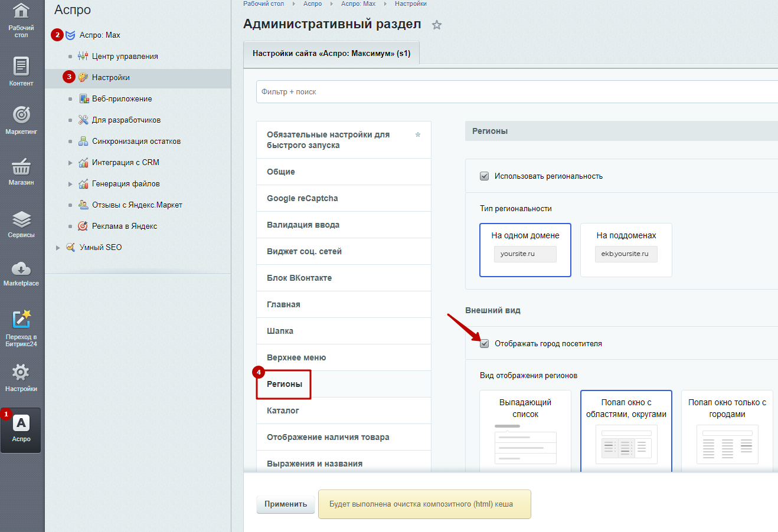Click the Центр управления sliders icon
Screen dimensions: 778x532
(x=83, y=57)
